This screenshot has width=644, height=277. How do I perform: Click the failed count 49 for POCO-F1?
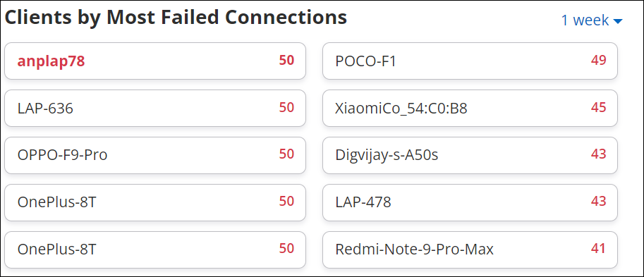point(598,61)
